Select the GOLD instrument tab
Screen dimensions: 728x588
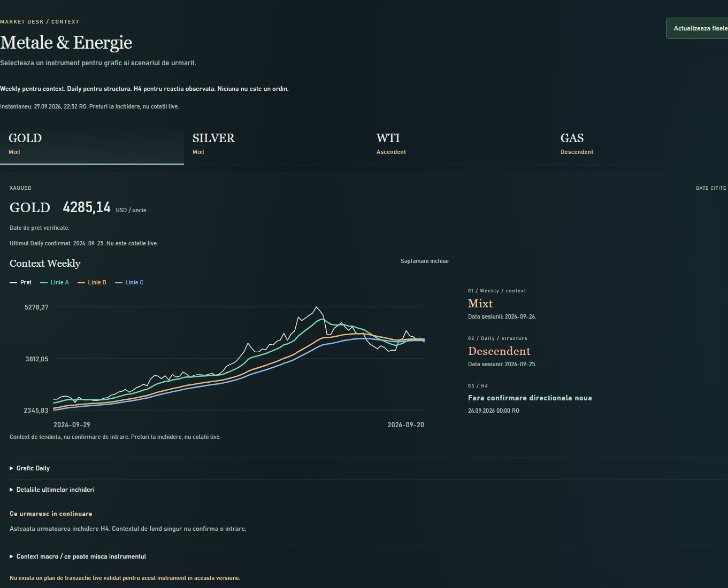click(92, 144)
